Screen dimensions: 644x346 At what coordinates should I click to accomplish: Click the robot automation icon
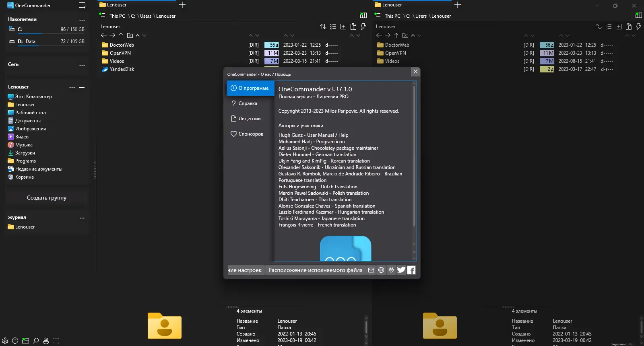click(46, 341)
